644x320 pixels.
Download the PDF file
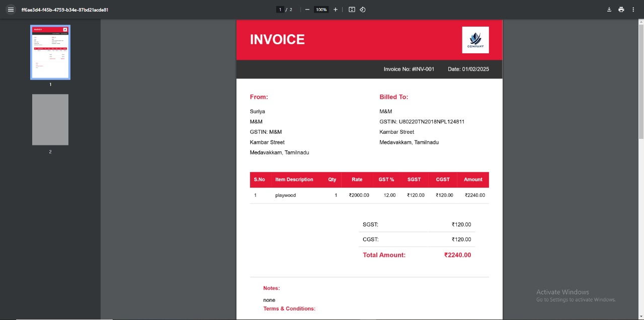coord(609,10)
